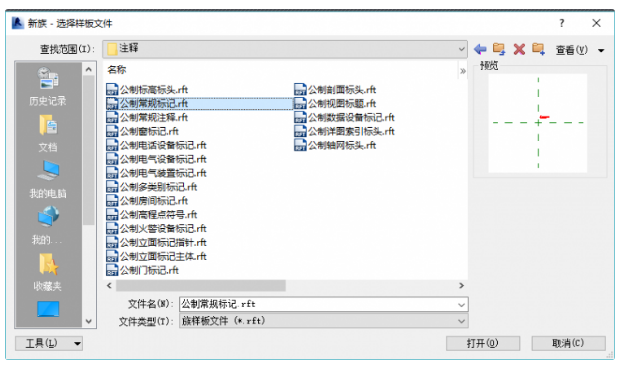Select file 公制火警设备标记.rft
625x374 pixels.
pos(163,228)
